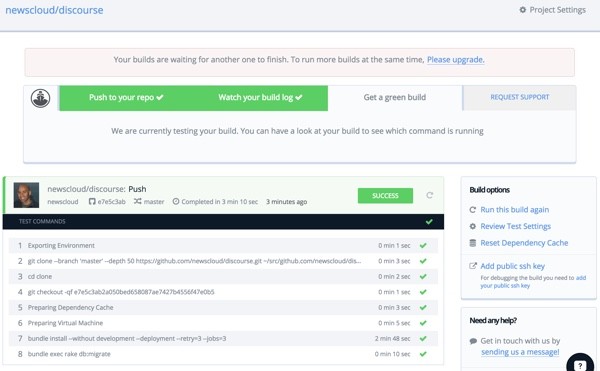Click the refresh icon beside Run this build again

[473, 210]
